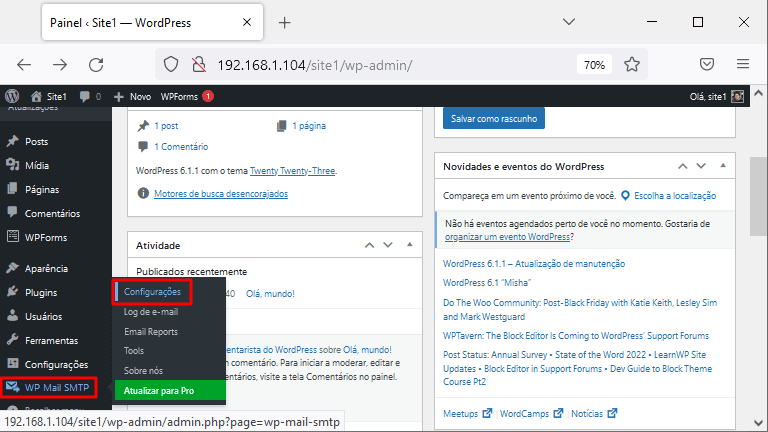Move Novidades e eventos panel up
The image size is (768, 432).
click(x=682, y=166)
